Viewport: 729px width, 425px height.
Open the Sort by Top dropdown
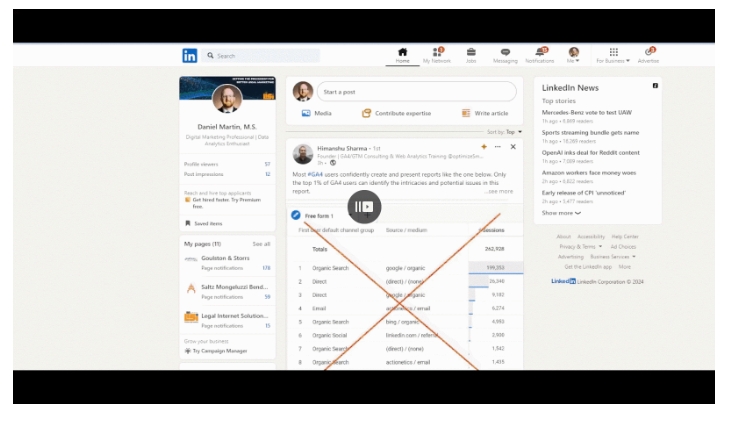504,132
